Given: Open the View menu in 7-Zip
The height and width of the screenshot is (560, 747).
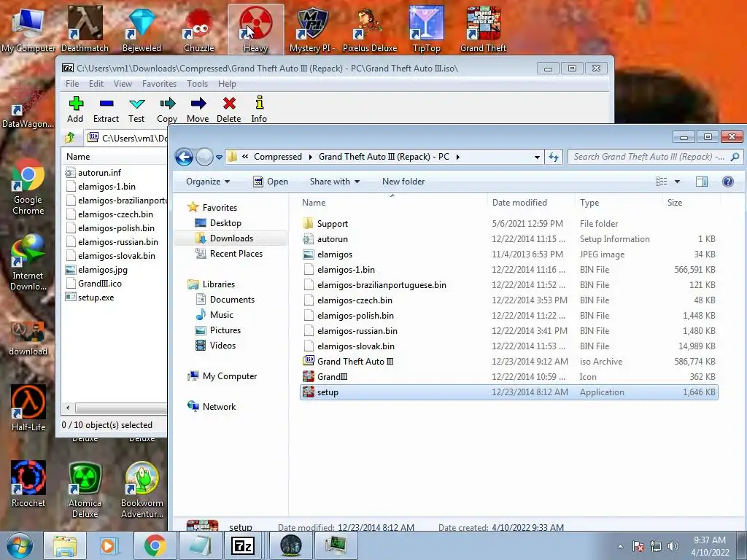Looking at the screenshot, I should pos(123,84).
